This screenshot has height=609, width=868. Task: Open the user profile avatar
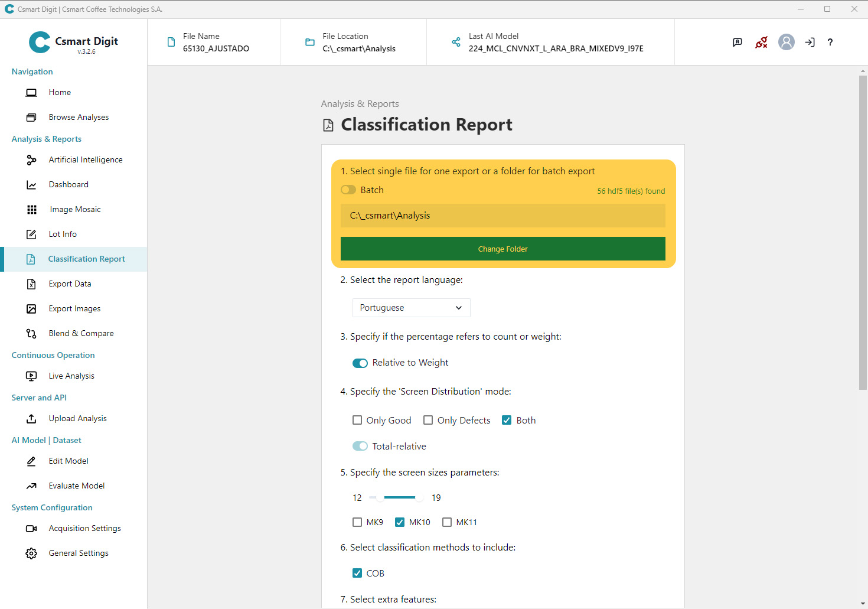[786, 42]
